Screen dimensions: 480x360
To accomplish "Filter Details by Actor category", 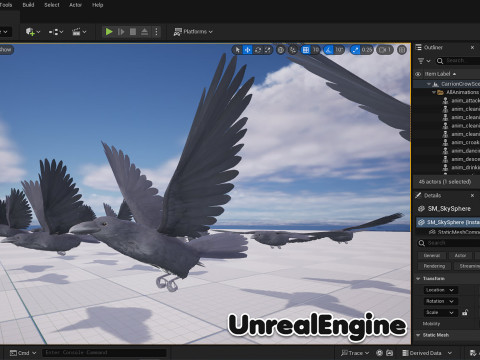I will tap(460, 256).
